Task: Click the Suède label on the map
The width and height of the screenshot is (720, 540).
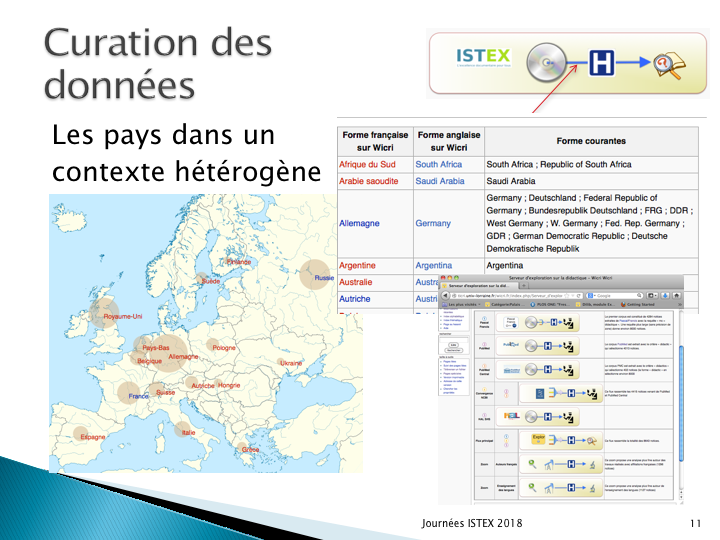Action: point(211,281)
